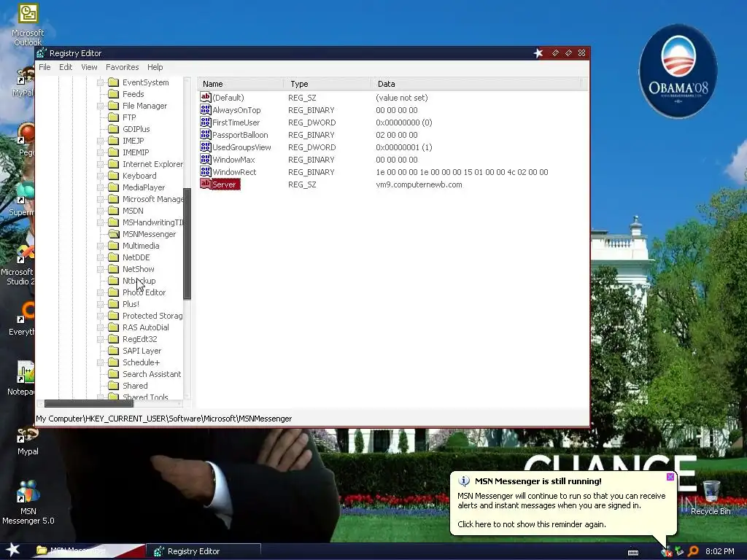Viewport: 747px width, 560px height.
Task: Click the star button in Registry Editor titlebar
Action: point(538,53)
